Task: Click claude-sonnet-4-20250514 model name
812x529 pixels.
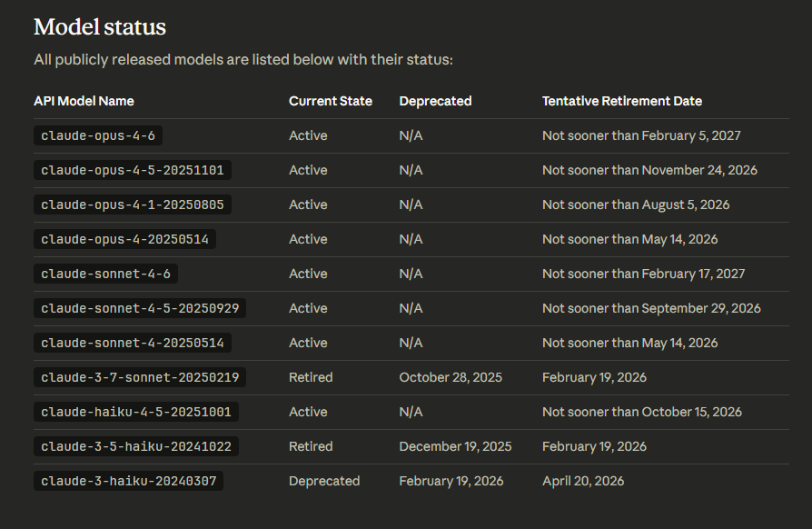Action: (133, 343)
